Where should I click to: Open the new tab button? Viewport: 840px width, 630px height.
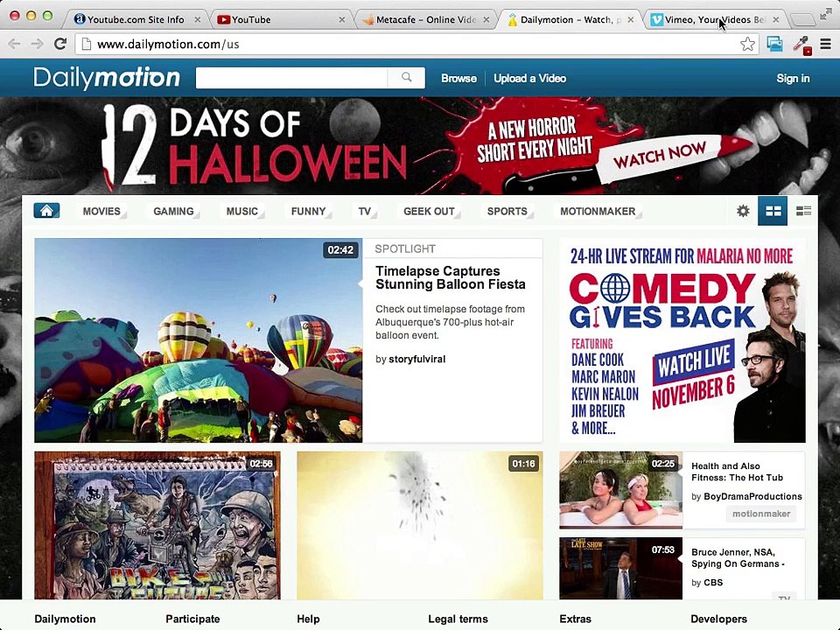tap(802, 20)
